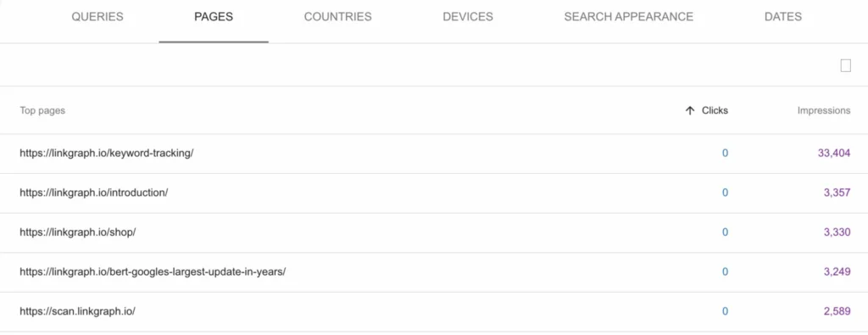This screenshot has width=868, height=335.
Task: Sort by the Clicks column header
Action: pyautogui.click(x=715, y=110)
